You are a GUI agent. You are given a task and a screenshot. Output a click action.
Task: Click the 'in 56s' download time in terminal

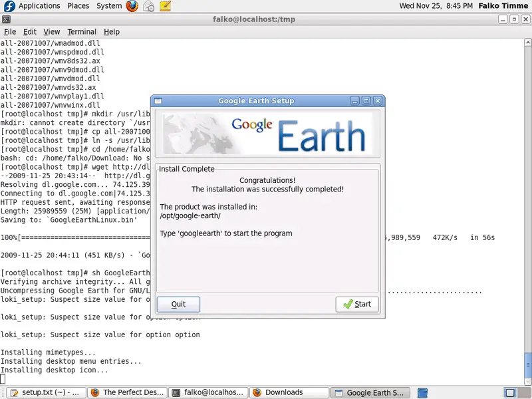pyautogui.click(x=483, y=237)
